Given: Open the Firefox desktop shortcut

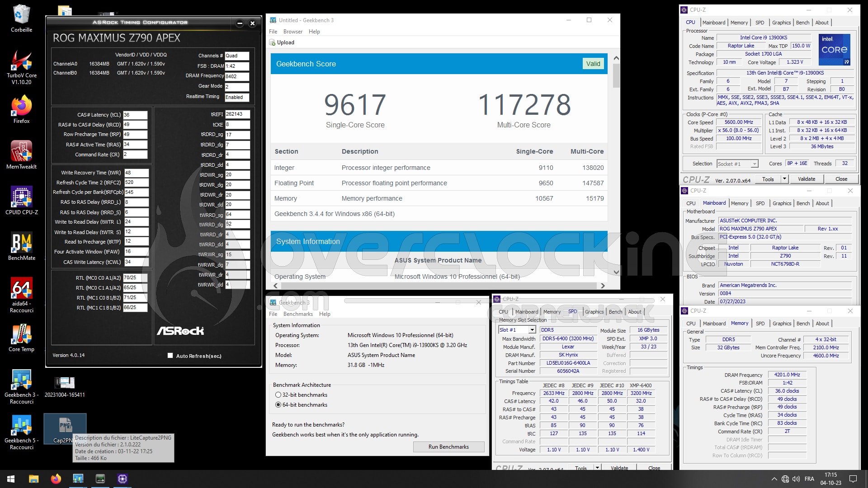Looking at the screenshot, I should pyautogui.click(x=21, y=110).
